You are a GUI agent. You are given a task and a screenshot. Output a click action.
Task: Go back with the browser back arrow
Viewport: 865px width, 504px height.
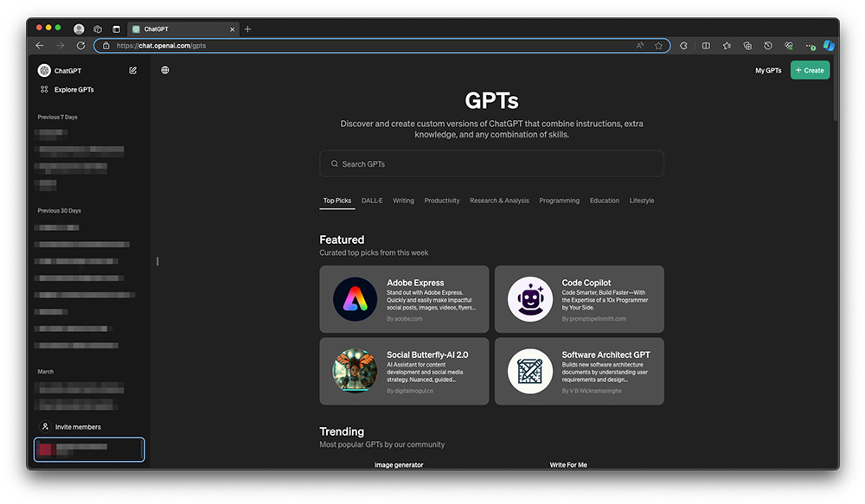40,46
